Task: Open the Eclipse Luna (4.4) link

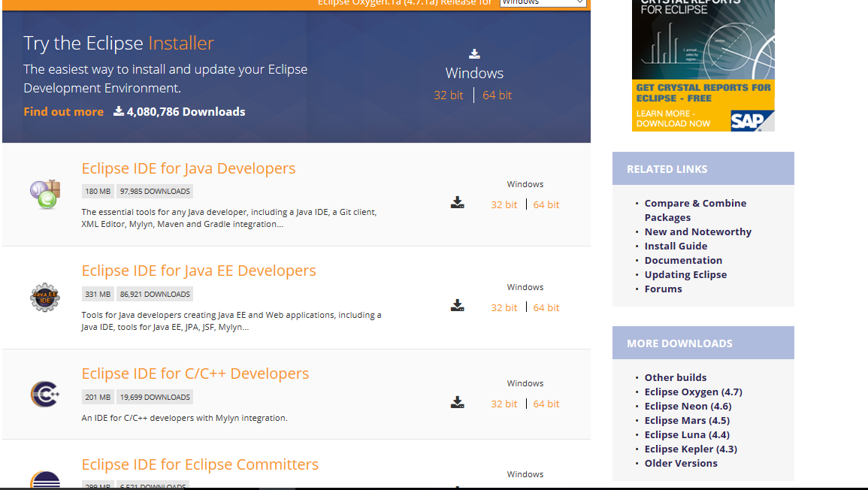Action: pyautogui.click(x=687, y=435)
